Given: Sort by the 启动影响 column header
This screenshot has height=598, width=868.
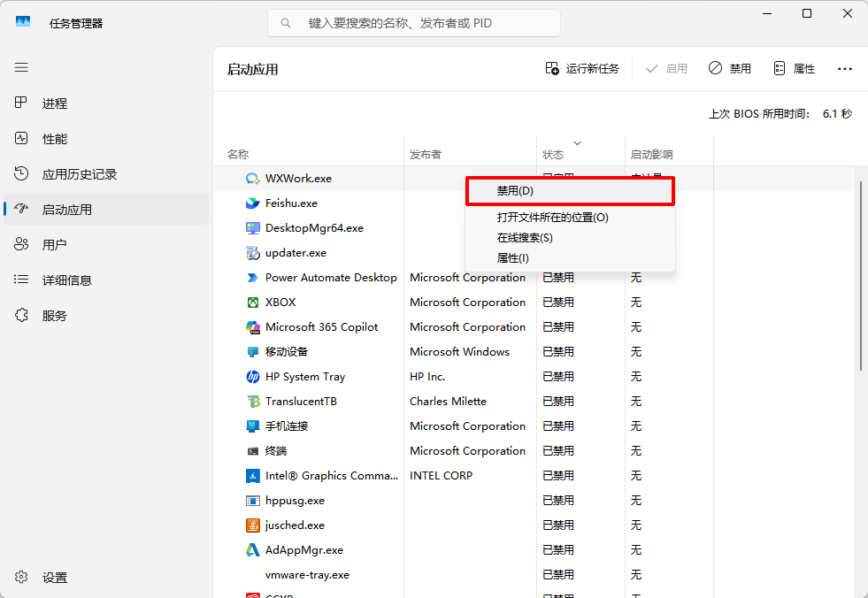Looking at the screenshot, I should point(670,150).
